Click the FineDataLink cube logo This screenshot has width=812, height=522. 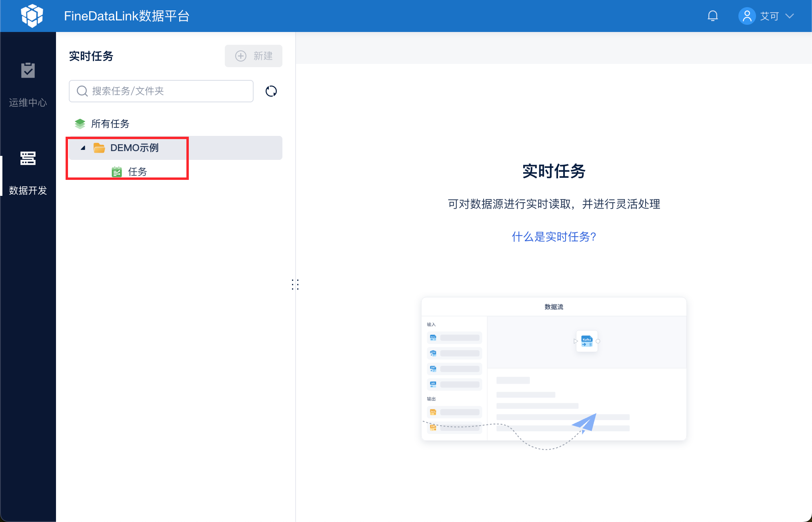click(x=32, y=16)
